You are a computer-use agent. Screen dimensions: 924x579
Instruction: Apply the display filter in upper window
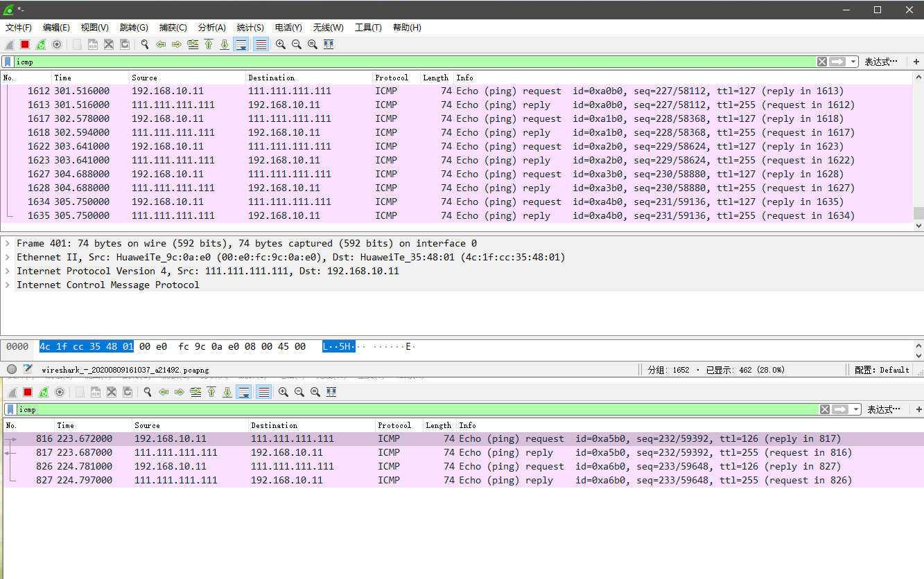point(838,62)
